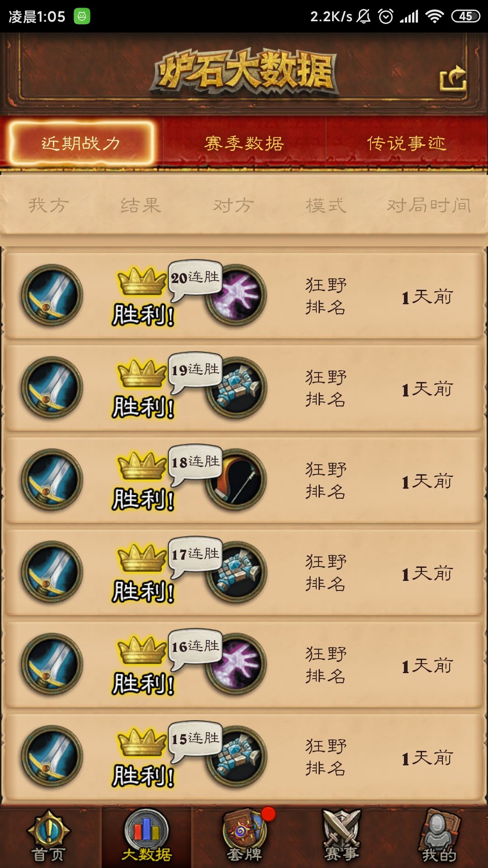This screenshot has width=488, height=868.
Task: Tap my rogue class icon in 17连胜 row
Action: [52, 572]
